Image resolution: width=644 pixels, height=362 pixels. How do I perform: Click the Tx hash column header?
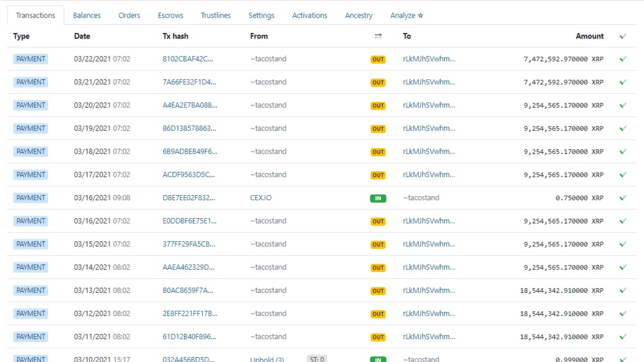click(x=175, y=36)
